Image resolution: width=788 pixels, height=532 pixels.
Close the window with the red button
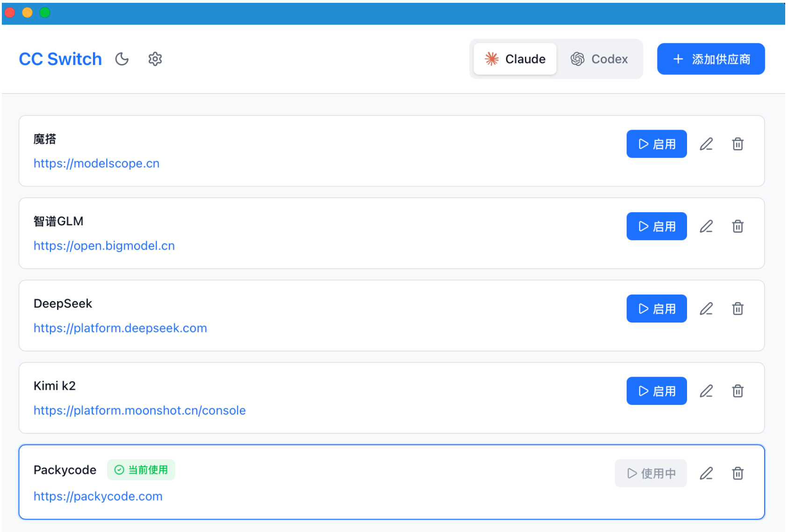tap(10, 13)
